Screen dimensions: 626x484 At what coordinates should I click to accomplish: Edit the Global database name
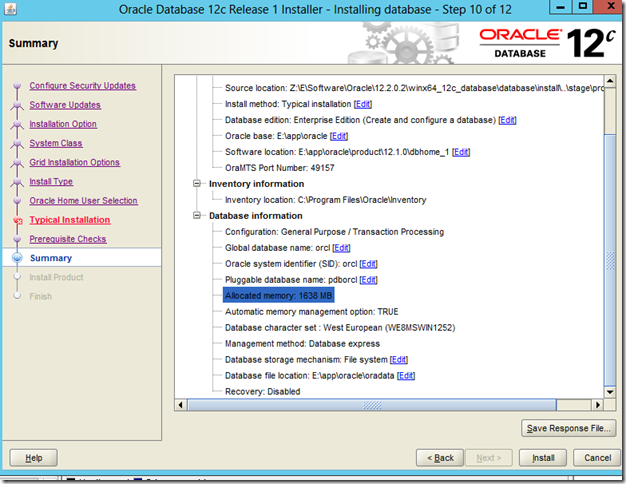pyautogui.click(x=342, y=248)
